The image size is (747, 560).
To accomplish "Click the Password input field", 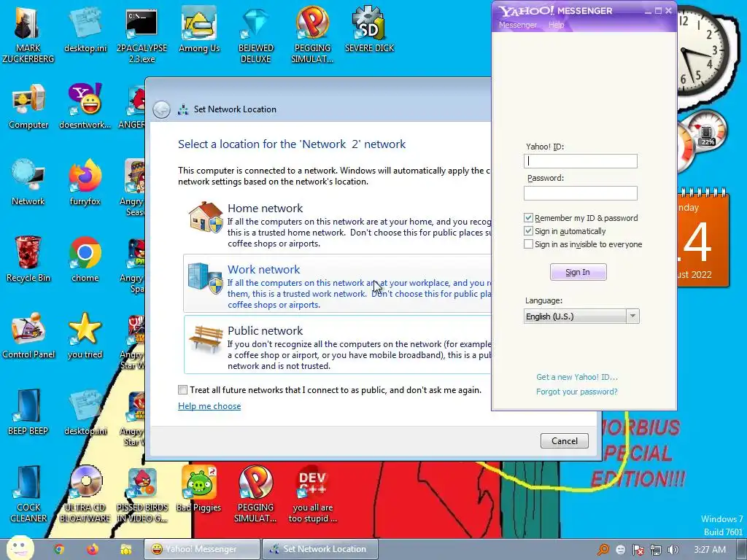I will [580, 192].
